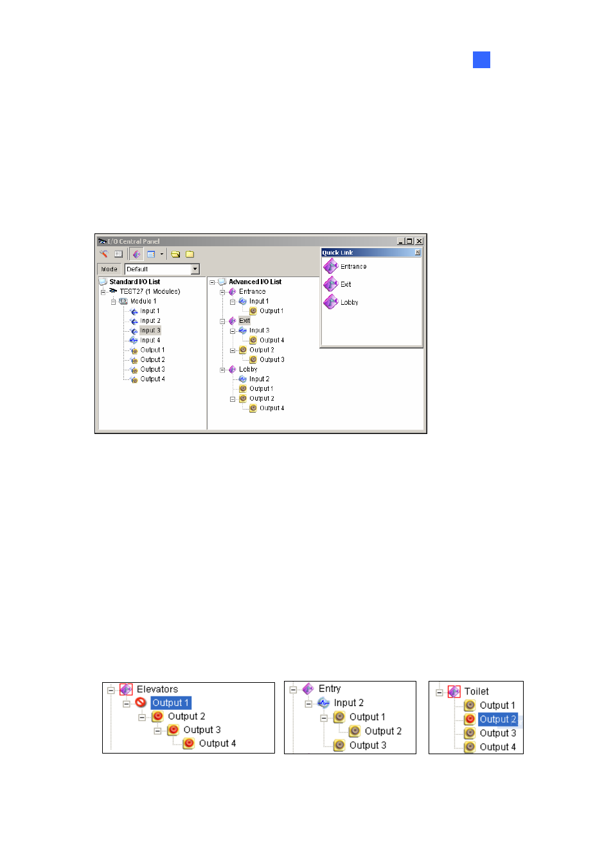Click Output 4 speaker icon under Toilet
The width and height of the screenshot is (613, 868).
coord(470,746)
